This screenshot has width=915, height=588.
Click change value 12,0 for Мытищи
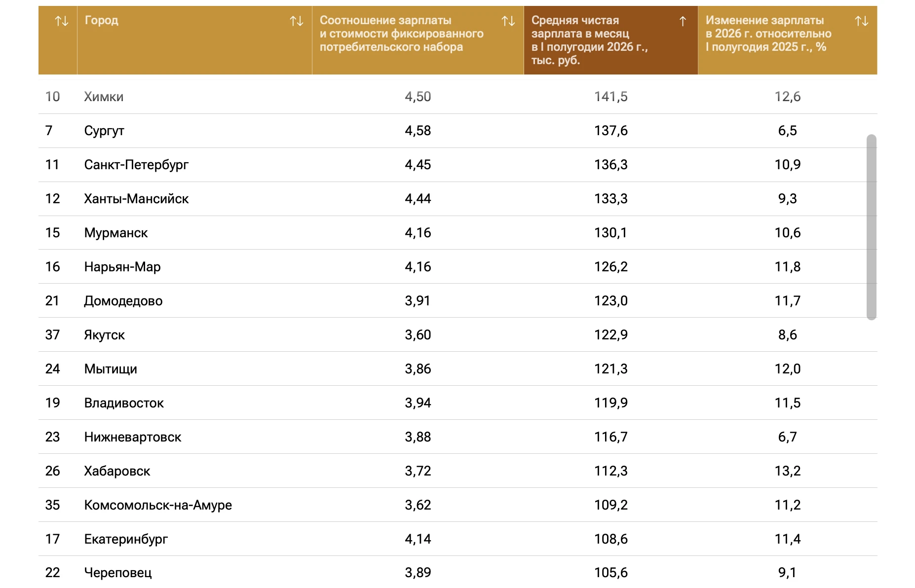tap(788, 369)
